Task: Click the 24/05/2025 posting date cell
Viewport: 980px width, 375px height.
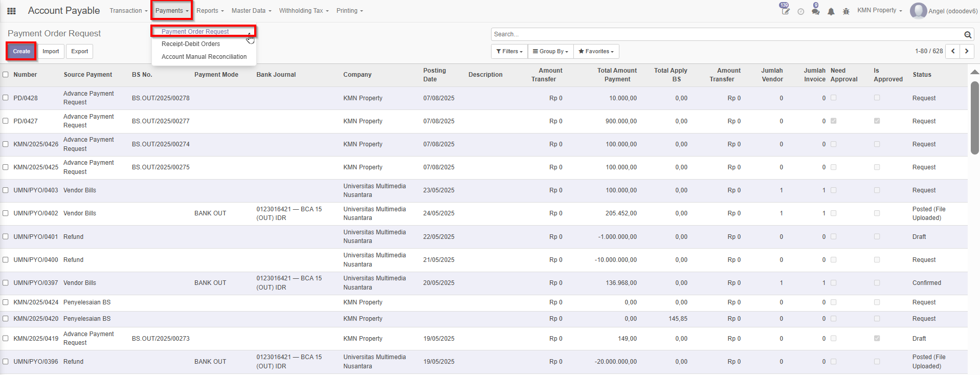Action: pyautogui.click(x=438, y=213)
